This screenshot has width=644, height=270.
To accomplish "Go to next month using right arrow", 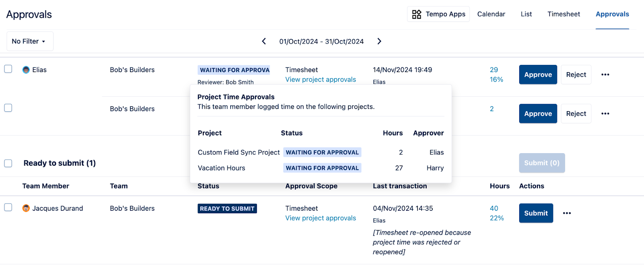I will [379, 41].
